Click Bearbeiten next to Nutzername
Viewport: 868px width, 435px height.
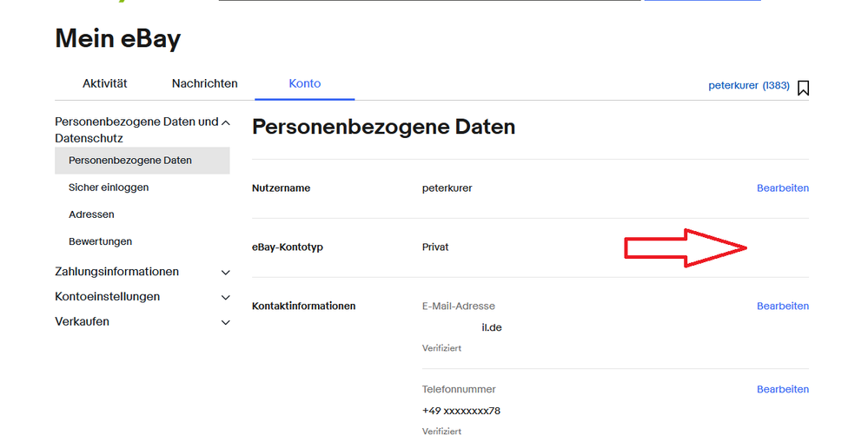tap(782, 188)
